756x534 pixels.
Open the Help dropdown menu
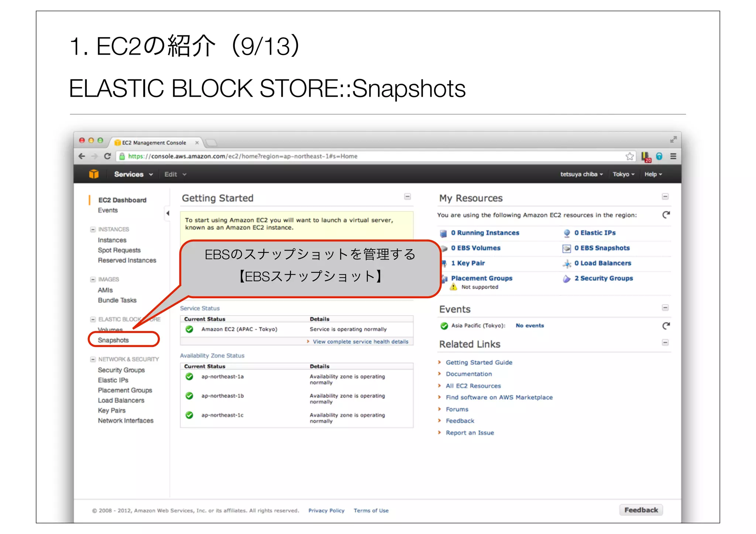coord(653,174)
